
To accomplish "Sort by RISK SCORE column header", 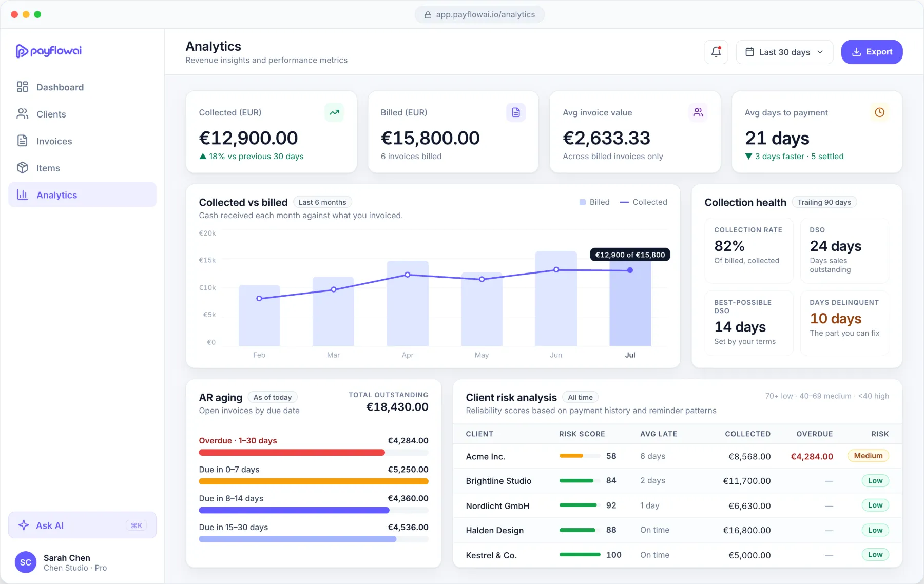I will pos(582,434).
